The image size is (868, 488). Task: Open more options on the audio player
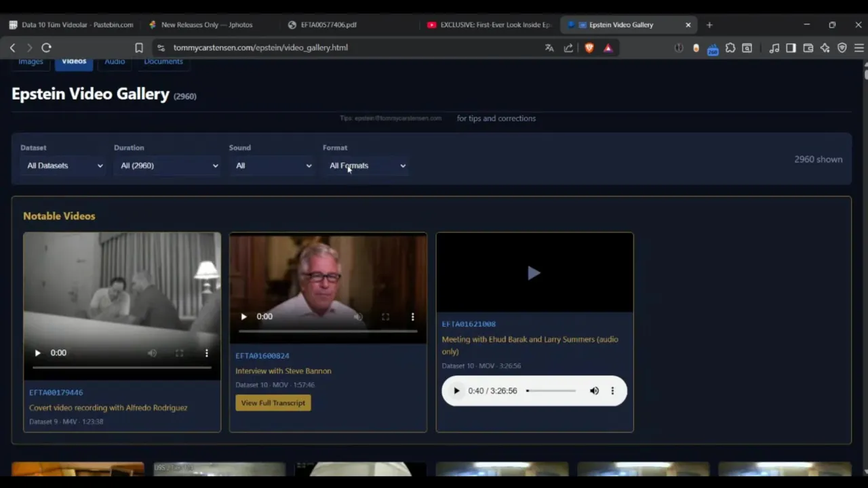612,390
